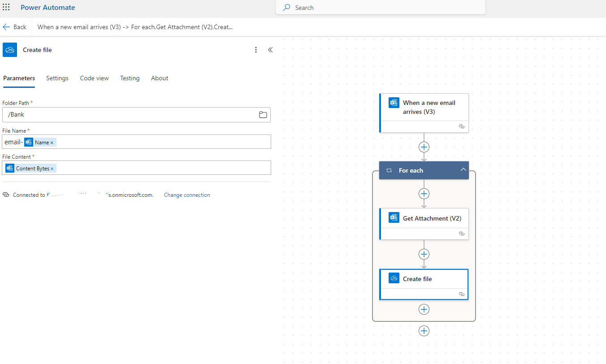
Task: Click Outlook icon on Get Attachment card
Action: (394, 218)
